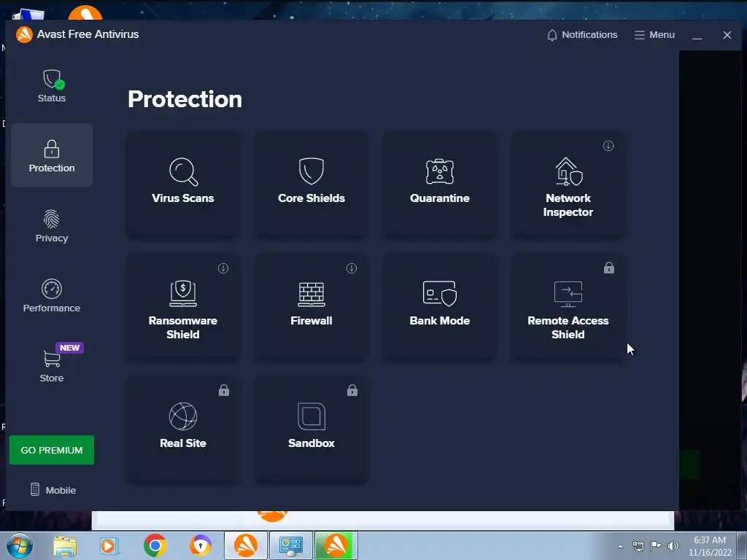747x560 pixels.
Task: Click the volume speaker tray icon
Action: (673, 546)
